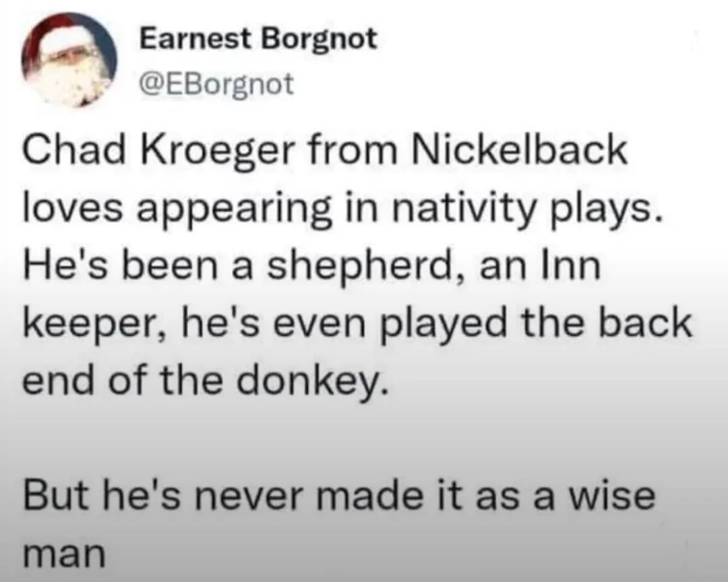Open the @EBorgnot handle link
728x582 pixels.
pyautogui.click(x=216, y=84)
